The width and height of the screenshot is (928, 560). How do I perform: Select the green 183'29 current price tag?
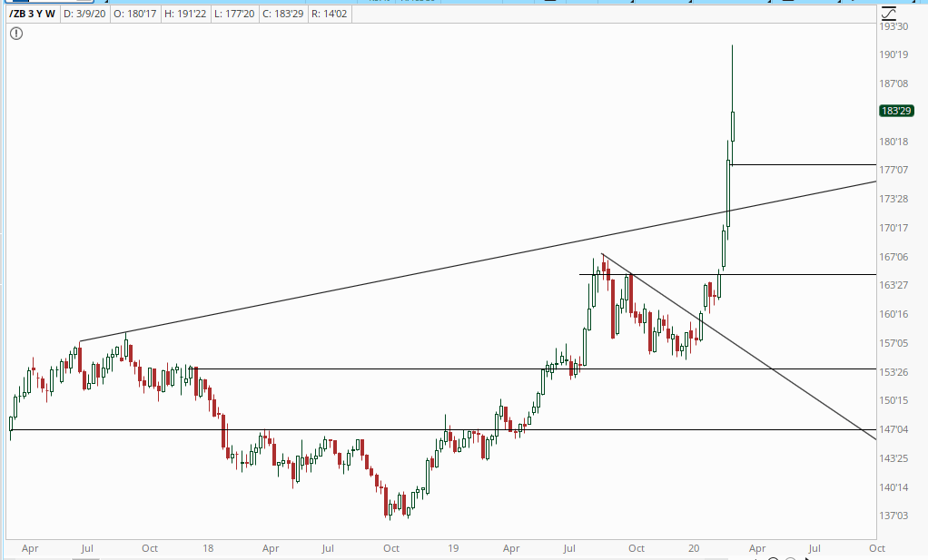coord(895,112)
